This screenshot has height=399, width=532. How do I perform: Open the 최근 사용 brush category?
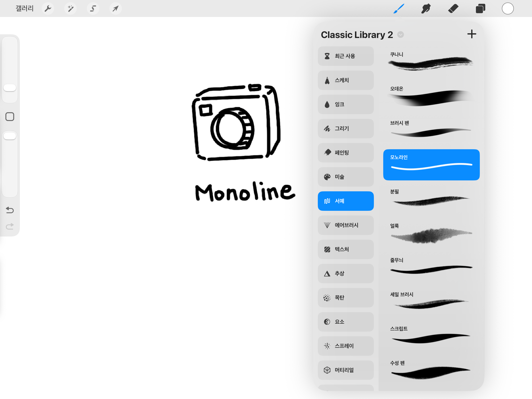[346, 56]
